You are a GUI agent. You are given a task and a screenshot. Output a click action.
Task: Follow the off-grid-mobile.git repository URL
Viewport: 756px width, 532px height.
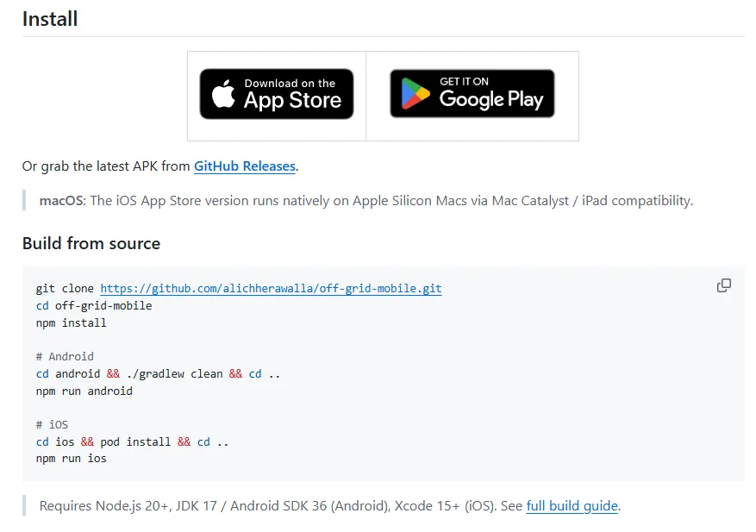click(271, 289)
